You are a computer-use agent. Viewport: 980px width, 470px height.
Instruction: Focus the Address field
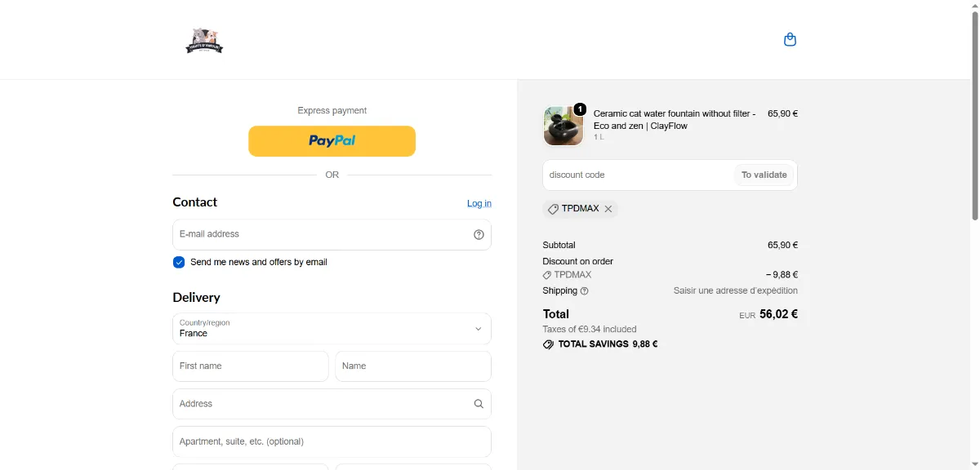(332, 404)
